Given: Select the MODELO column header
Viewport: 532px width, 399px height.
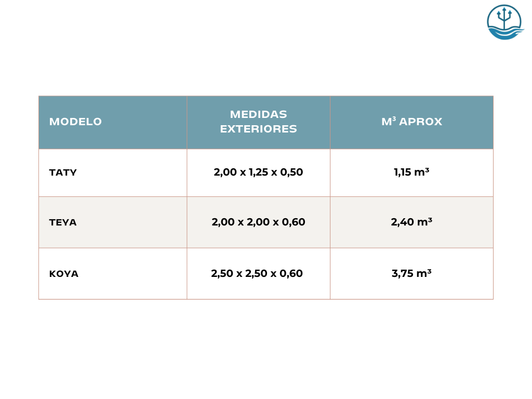Looking at the screenshot, I should (75, 122).
